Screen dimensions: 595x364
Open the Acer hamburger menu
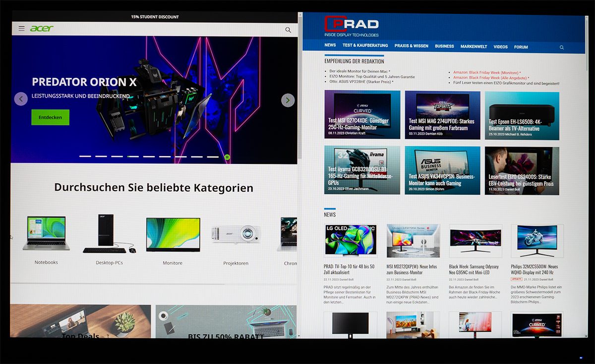coord(22,29)
